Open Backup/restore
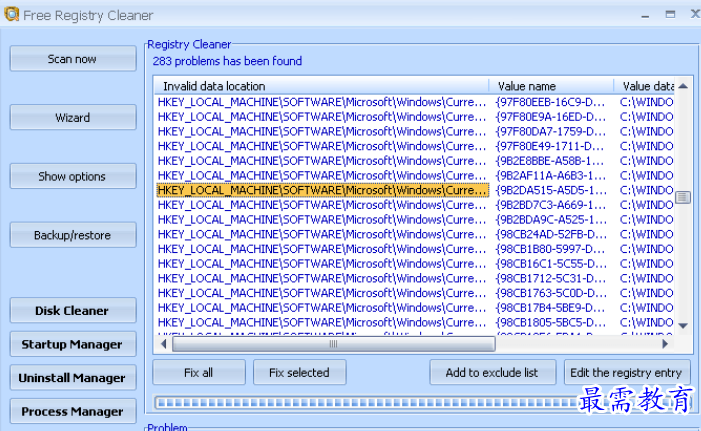The image size is (701, 431). 72,236
